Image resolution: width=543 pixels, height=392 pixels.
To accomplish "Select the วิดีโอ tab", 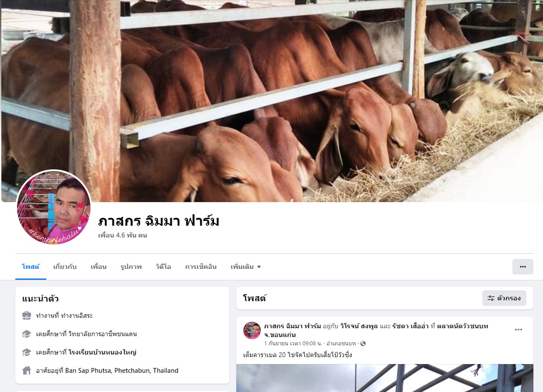I will (163, 267).
